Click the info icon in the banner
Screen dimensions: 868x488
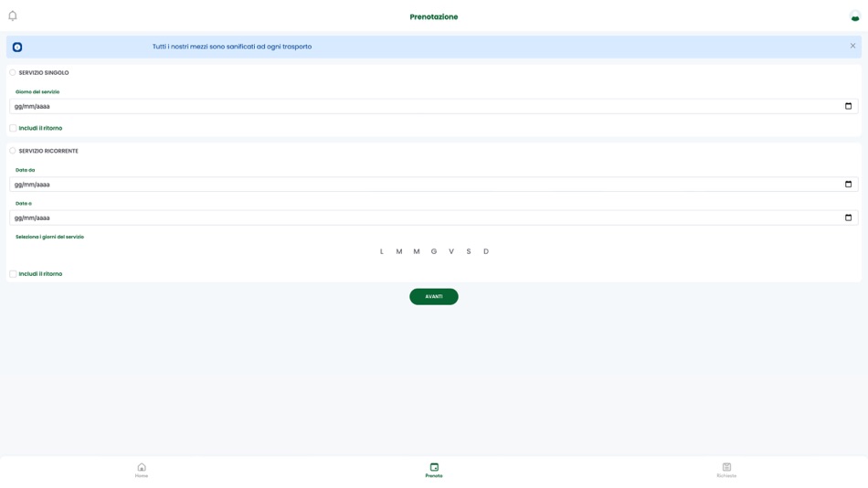pos(17,48)
